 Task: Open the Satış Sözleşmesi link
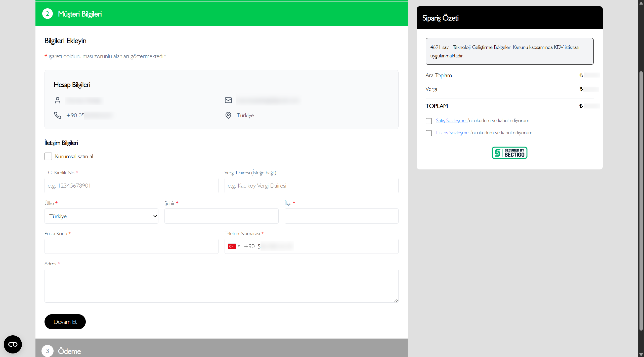click(x=452, y=121)
